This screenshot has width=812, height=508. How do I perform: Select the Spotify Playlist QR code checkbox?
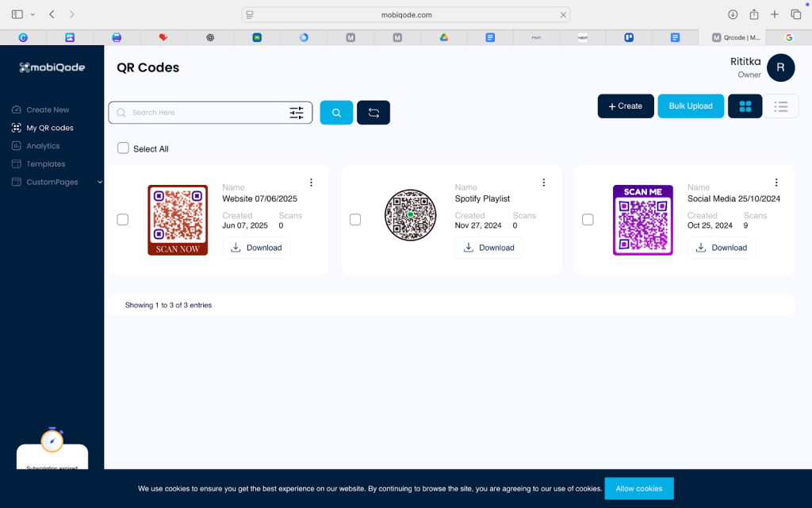pos(355,220)
